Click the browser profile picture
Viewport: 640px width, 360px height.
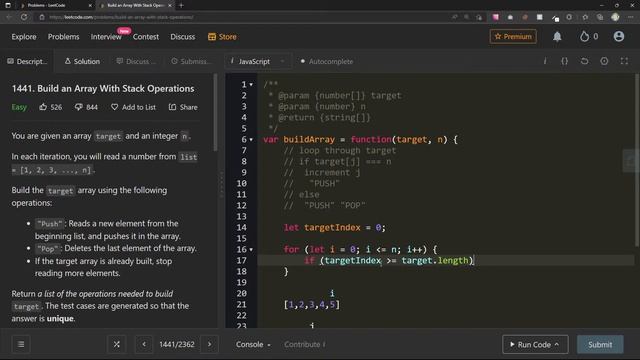[616, 17]
